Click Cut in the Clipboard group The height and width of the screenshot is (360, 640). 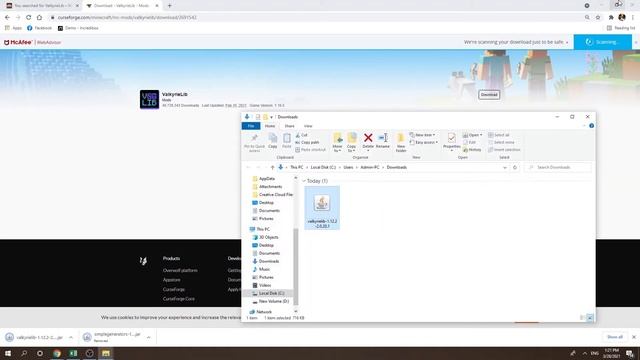tap(302, 135)
